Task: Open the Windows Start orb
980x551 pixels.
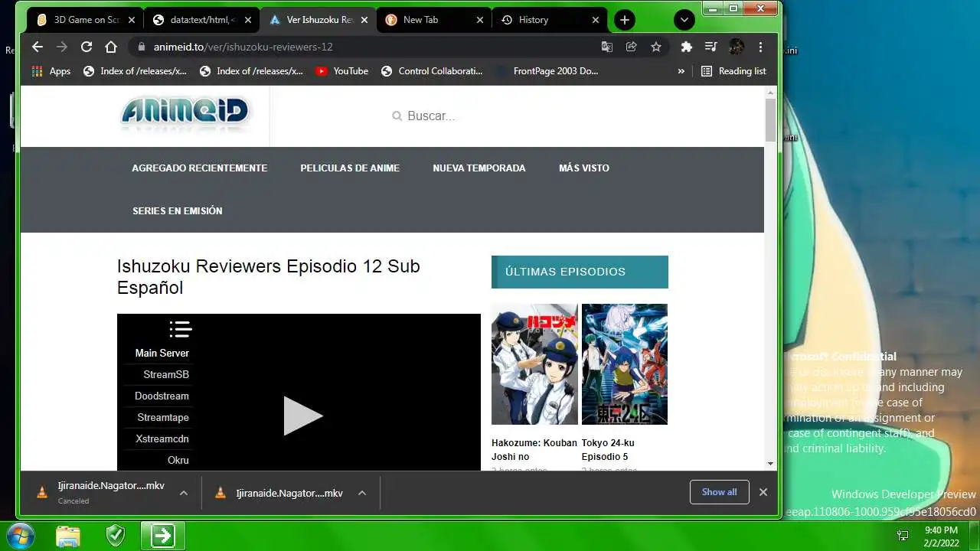Action: [x=21, y=536]
